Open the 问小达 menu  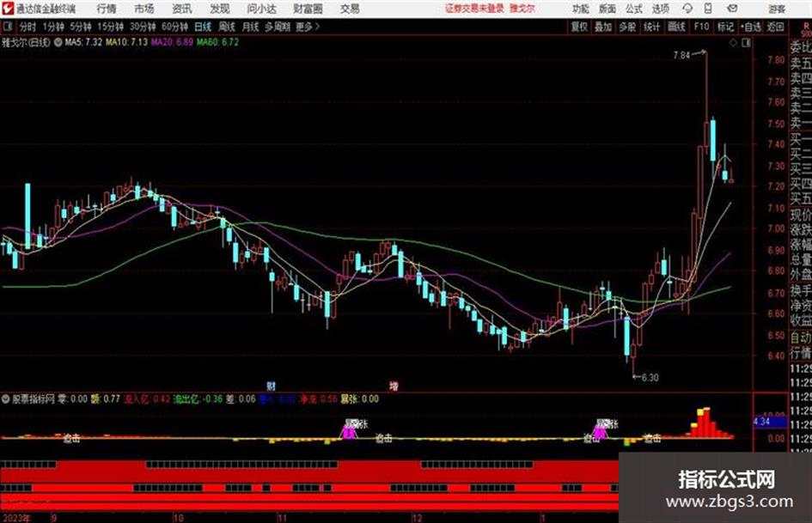[x=261, y=9]
